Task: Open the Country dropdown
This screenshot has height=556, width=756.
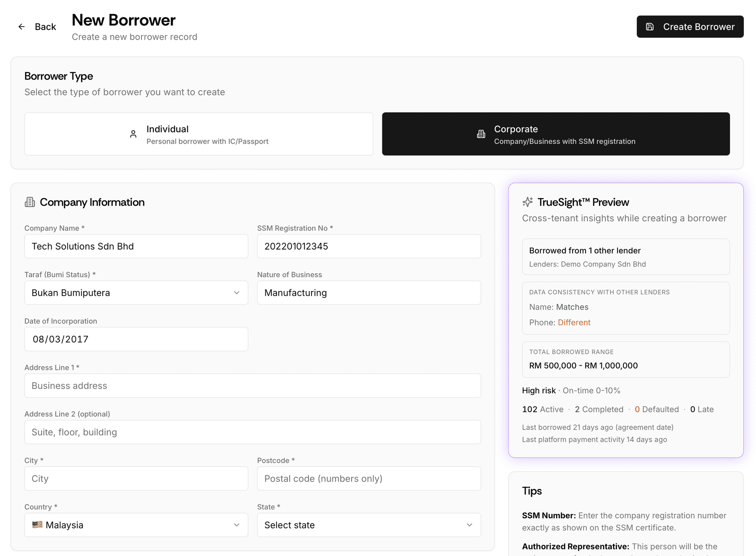Action: click(136, 525)
